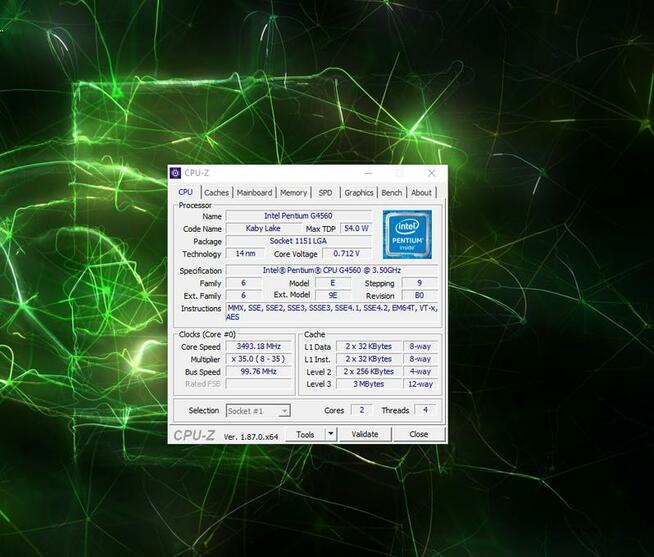Click the Level 3 12-way value
Image resolution: width=654 pixels, height=557 pixels.
click(420, 384)
